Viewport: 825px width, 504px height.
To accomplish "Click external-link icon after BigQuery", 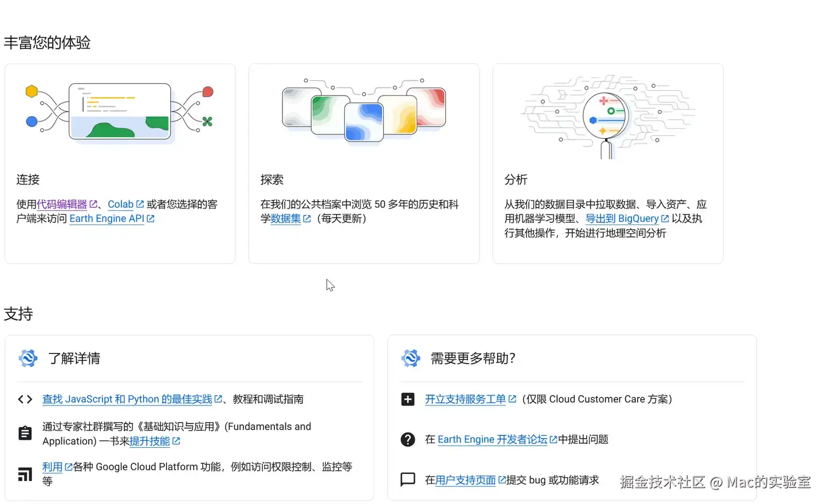I will [x=665, y=218].
